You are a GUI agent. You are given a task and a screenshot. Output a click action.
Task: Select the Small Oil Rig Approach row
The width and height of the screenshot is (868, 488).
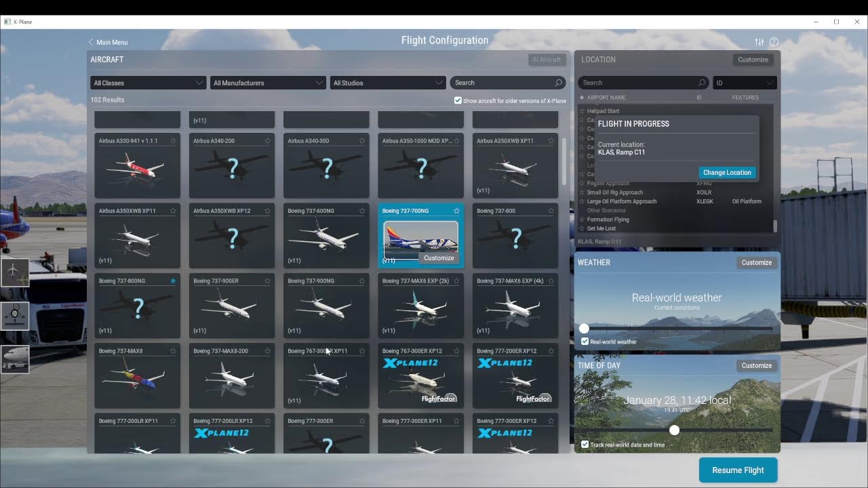point(675,192)
